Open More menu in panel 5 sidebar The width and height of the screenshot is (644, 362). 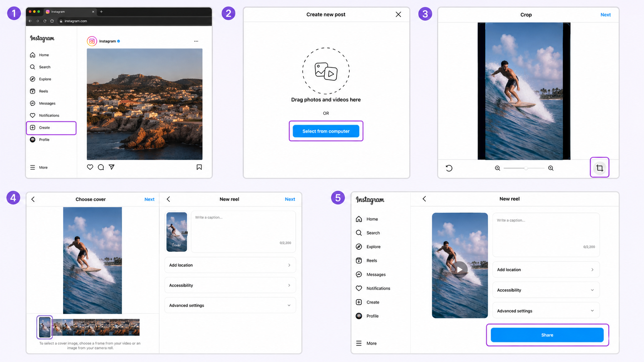366,343
